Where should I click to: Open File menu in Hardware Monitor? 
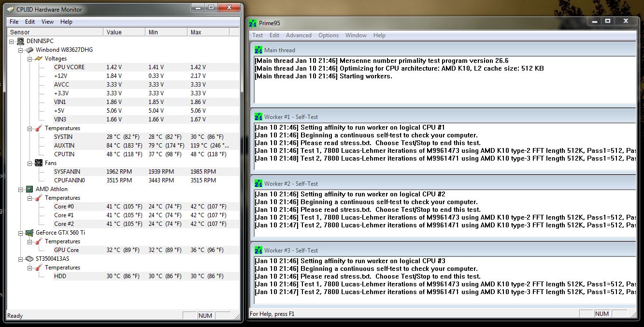click(x=14, y=22)
